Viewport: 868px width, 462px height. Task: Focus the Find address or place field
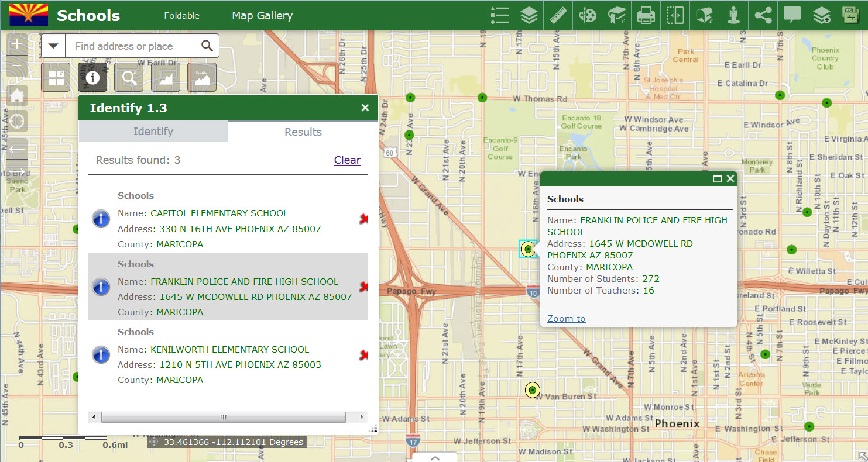tap(130, 46)
